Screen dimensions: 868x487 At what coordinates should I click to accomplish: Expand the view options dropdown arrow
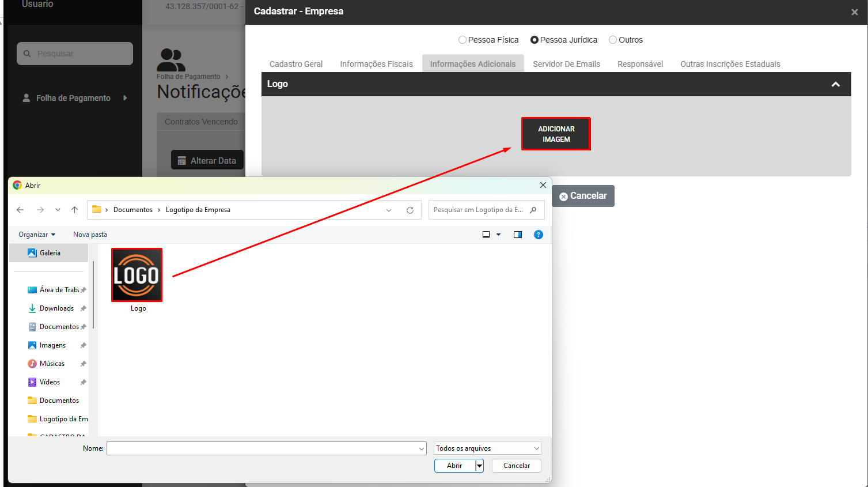point(499,235)
